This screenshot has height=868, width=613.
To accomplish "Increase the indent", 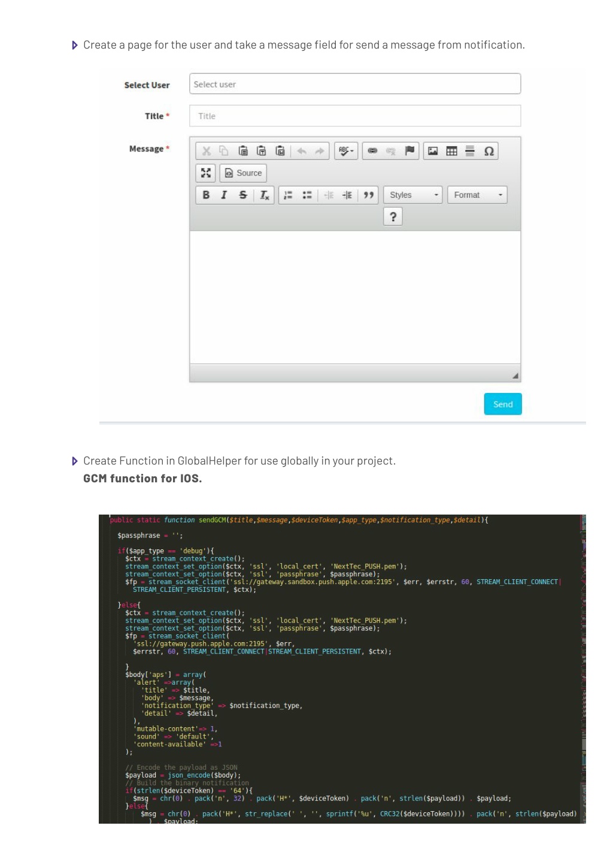I will tap(347, 195).
